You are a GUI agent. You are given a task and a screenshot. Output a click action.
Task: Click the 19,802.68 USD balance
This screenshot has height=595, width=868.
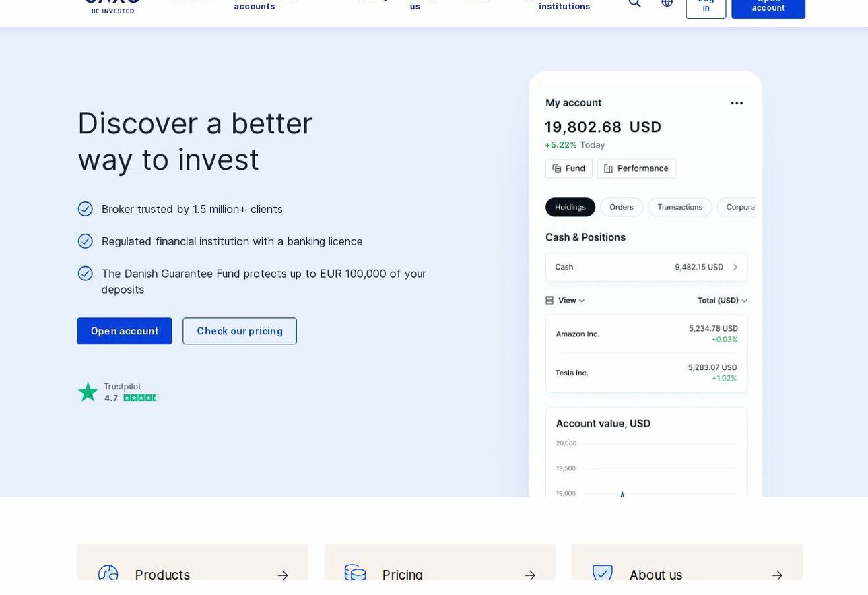603,127
